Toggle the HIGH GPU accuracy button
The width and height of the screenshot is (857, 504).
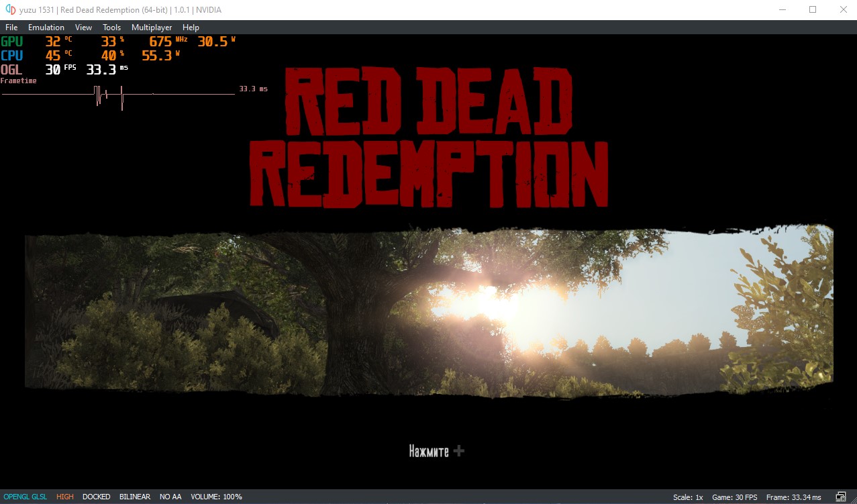[x=65, y=497]
